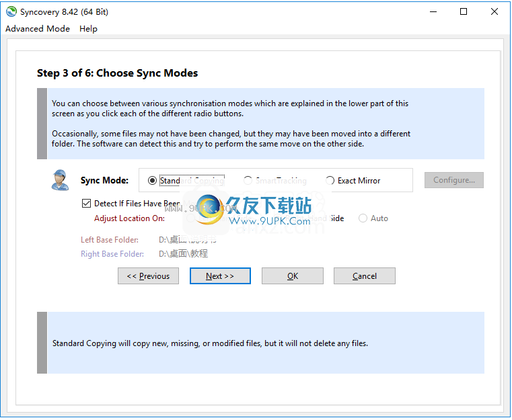The height and width of the screenshot is (420, 512).
Task: Click the Left Base Folder label
Action: pos(110,240)
